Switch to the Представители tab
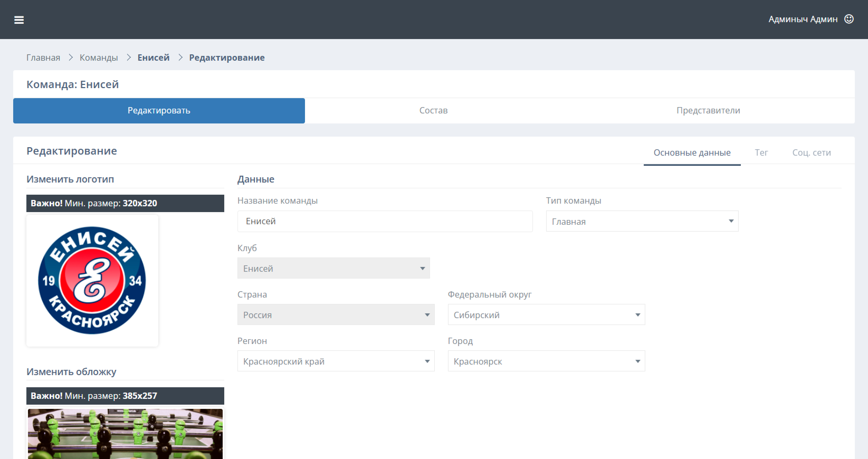The height and width of the screenshot is (459, 868). pyautogui.click(x=708, y=111)
